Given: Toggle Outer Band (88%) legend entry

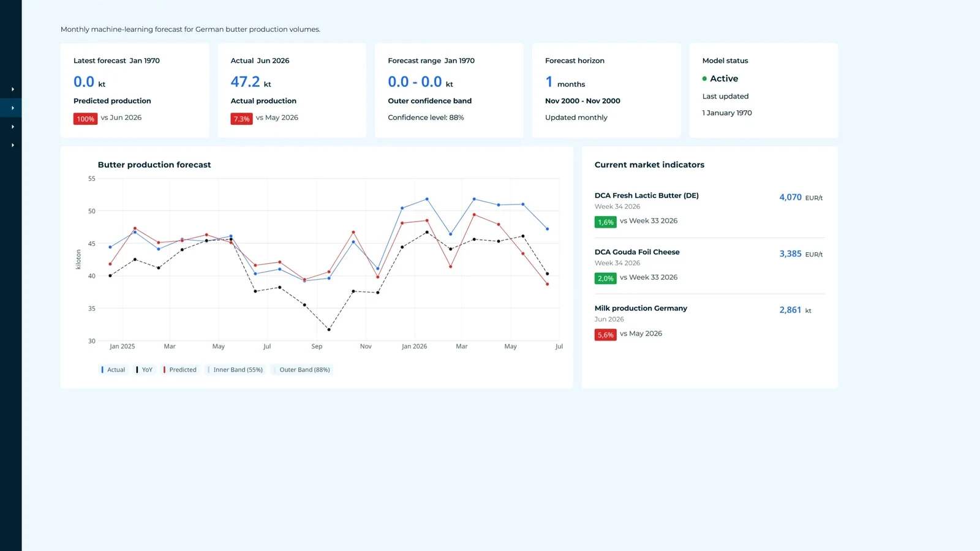Looking at the screenshot, I should [x=302, y=370].
